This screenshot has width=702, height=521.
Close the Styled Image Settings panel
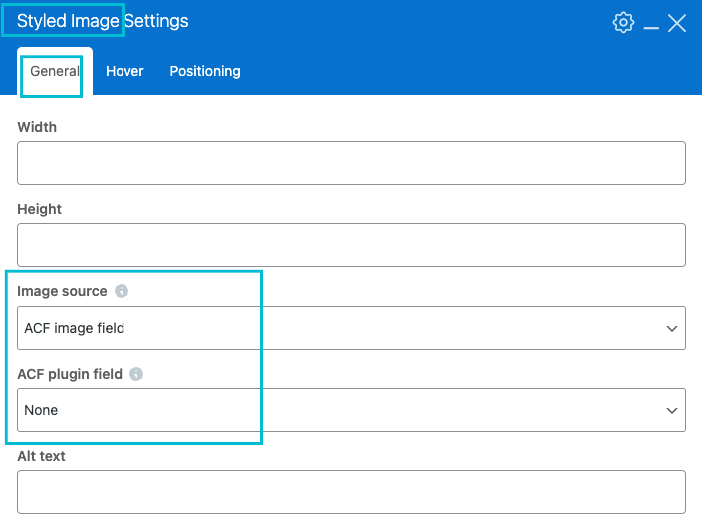click(x=677, y=22)
